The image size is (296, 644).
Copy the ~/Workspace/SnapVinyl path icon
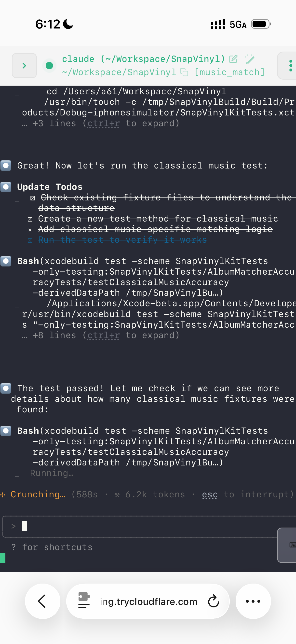[x=184, y=72]
